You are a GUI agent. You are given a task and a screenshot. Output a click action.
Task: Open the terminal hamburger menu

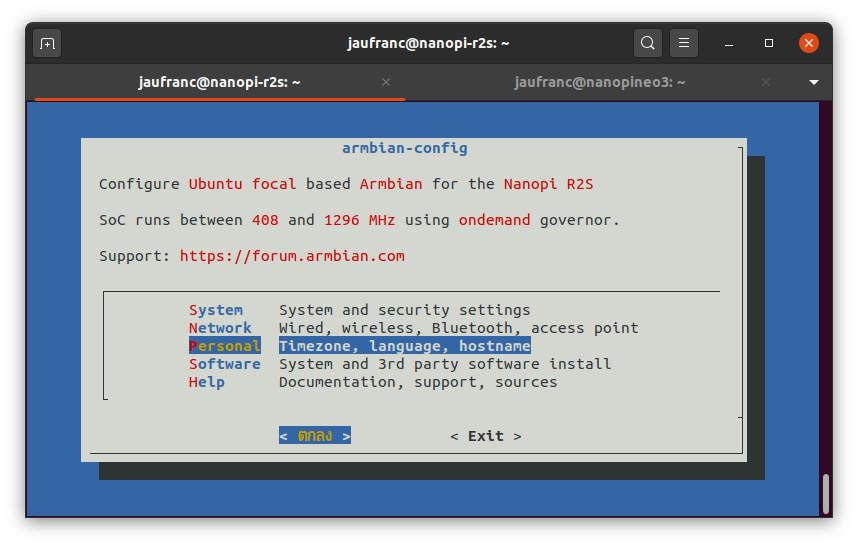point(683,43)
